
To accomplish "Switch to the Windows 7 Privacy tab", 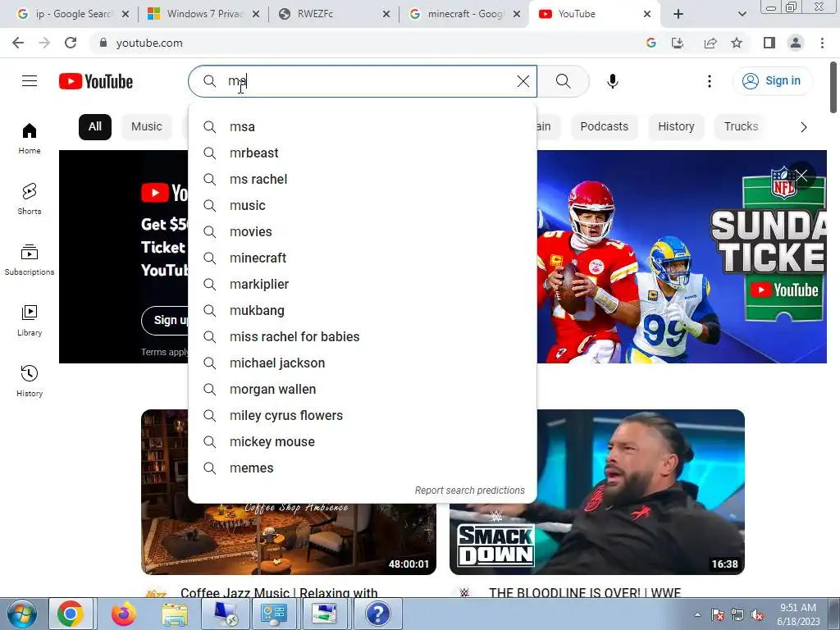I will (203, 14).
